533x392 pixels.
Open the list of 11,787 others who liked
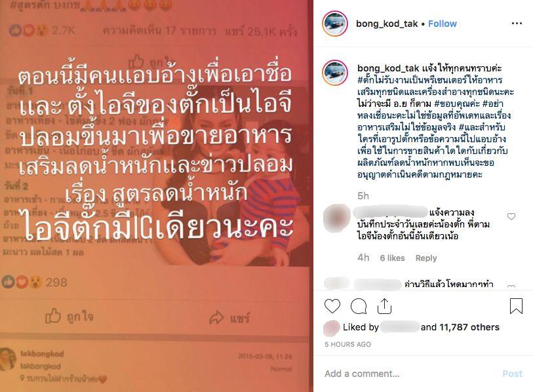coord(469,327)
